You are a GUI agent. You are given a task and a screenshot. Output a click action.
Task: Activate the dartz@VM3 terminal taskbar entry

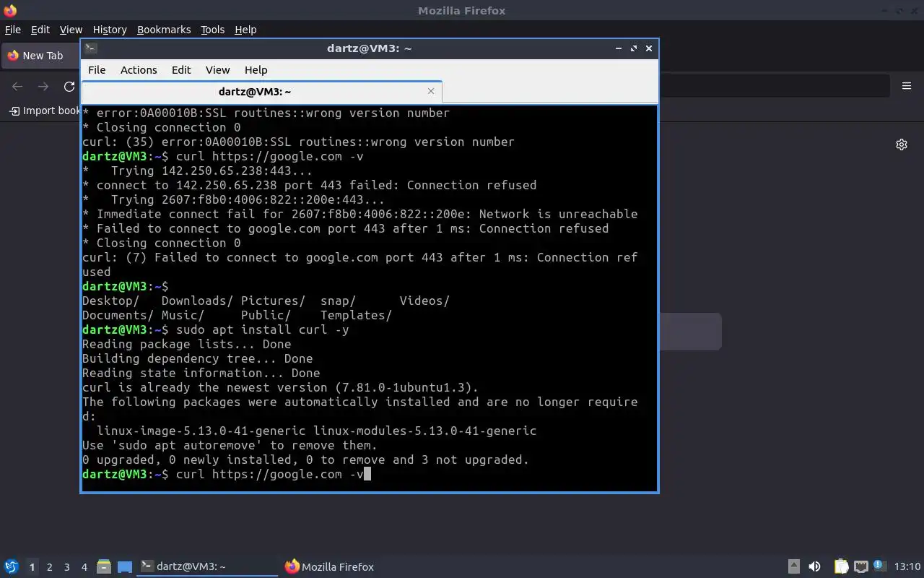pos(208,566)
